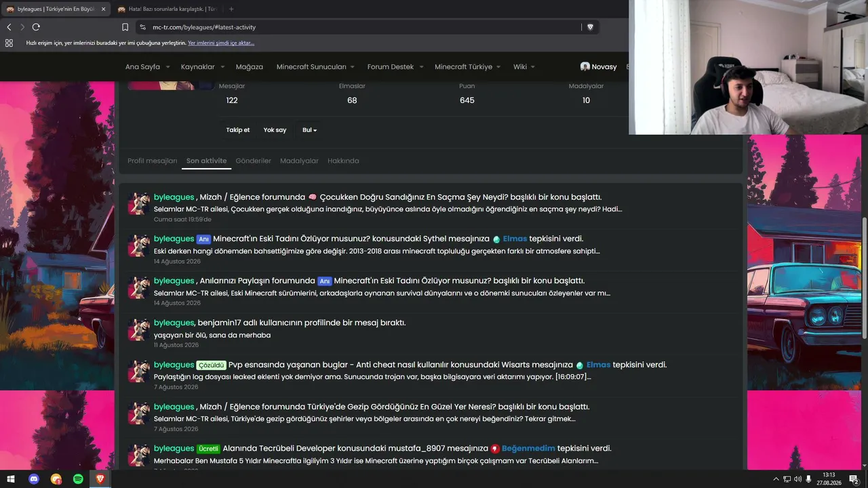Click the browser address bar URL

[x=204, y=27]
